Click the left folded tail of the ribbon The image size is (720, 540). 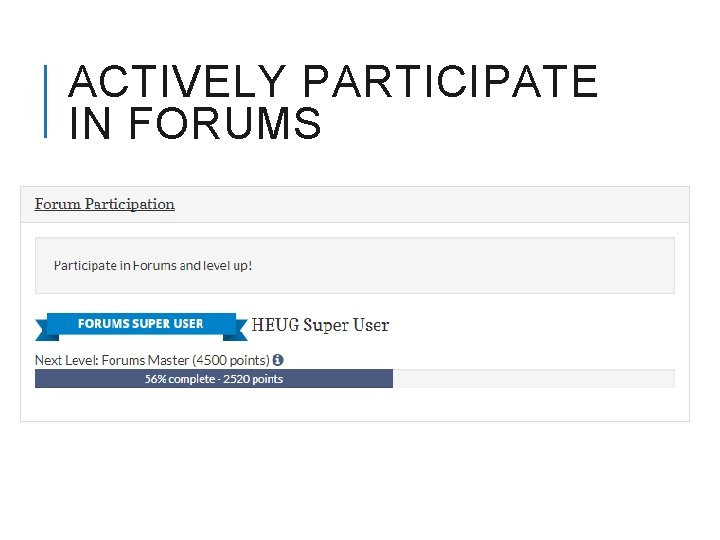(x=42, y=329)
